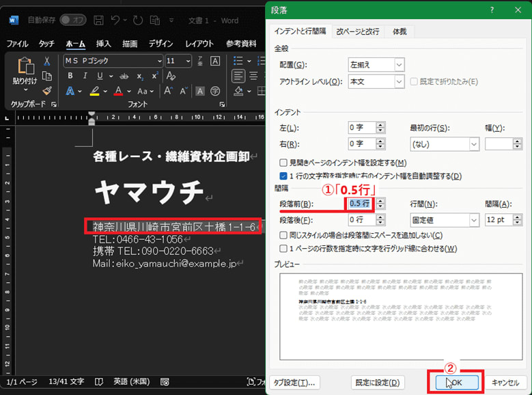This screenshot has height=395, width=532.
Task: Toggle the AutoSave switch
Action: coord(72,20)
